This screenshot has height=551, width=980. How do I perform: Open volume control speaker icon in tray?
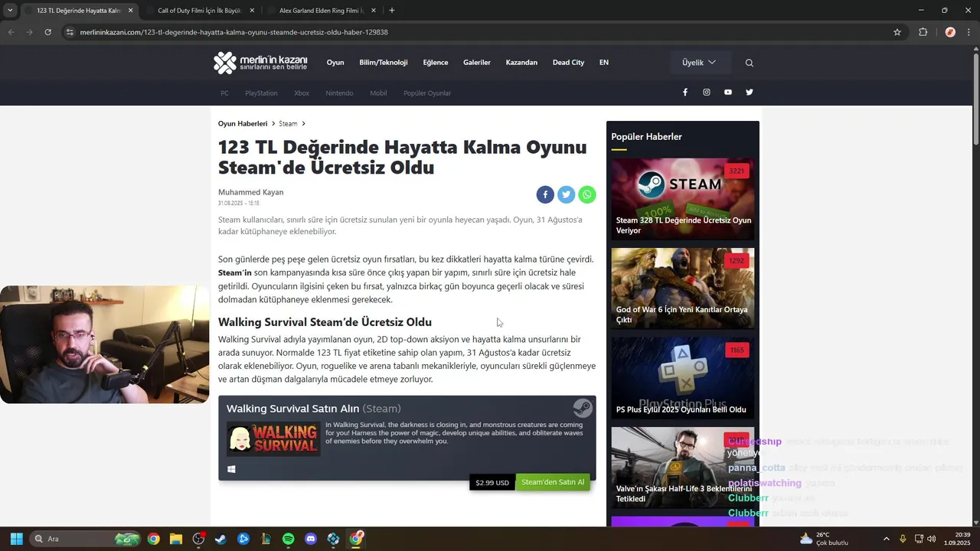pos(931,539)
